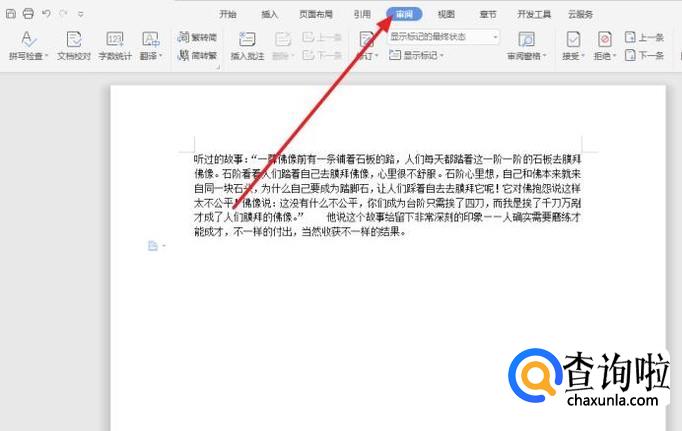Image resolution: width=682 pixels, height=431 pixels.
Task: Open the quick access toolbar customize arrow
Action: tap(80, 14)
